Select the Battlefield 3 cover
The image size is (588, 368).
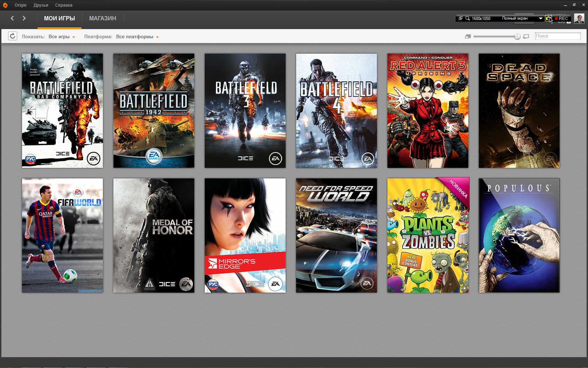pos(245,111)
